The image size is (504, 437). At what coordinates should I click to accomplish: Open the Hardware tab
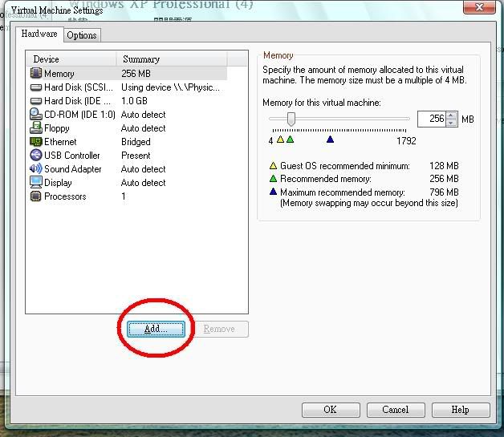[39, 34]
